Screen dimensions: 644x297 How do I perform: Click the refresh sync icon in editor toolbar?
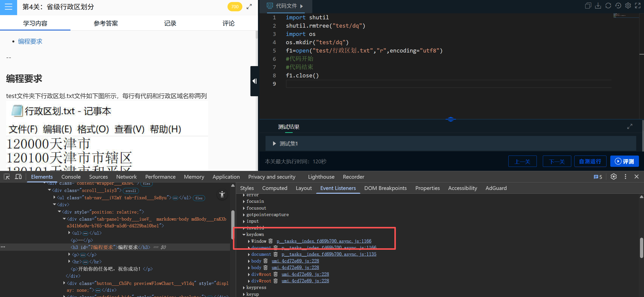[x=608, y=6]
